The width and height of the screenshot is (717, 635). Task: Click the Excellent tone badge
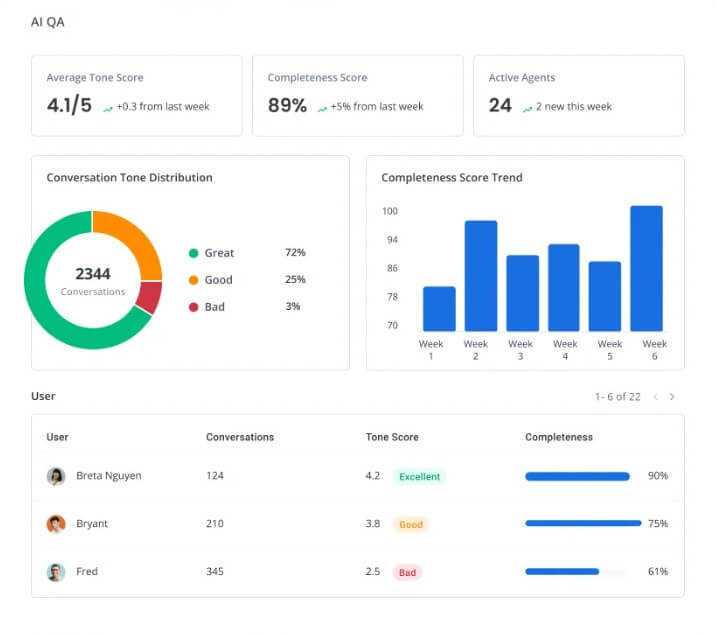tap(419, 476)
